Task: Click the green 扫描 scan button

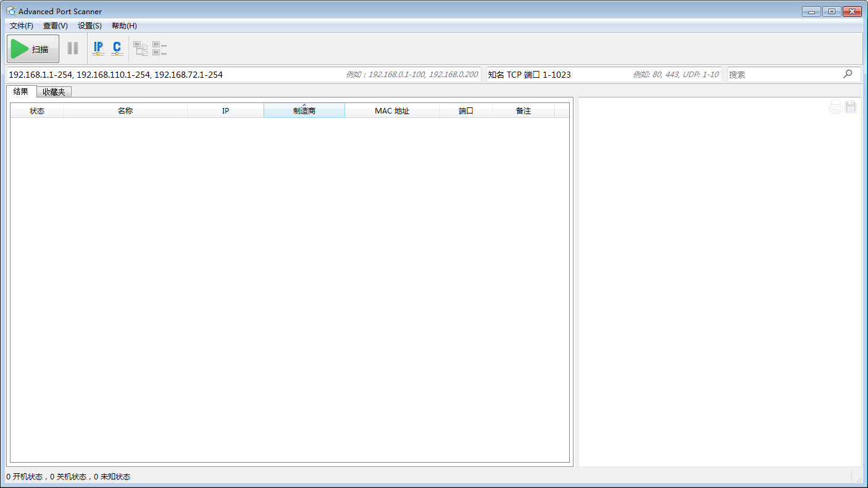Action: point(33,49)
